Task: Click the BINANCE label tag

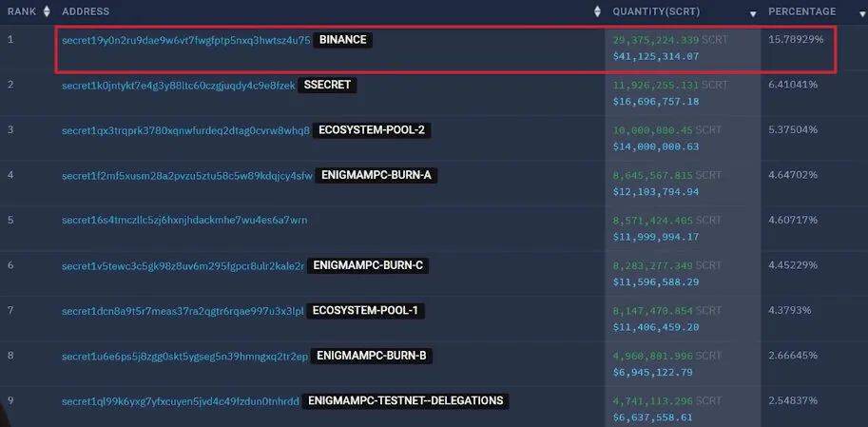Action: [x=342, y=40]
